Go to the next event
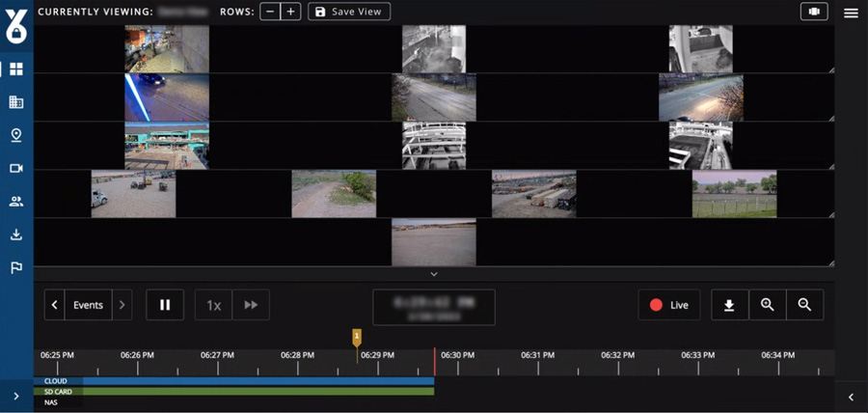 coord(122,305)
